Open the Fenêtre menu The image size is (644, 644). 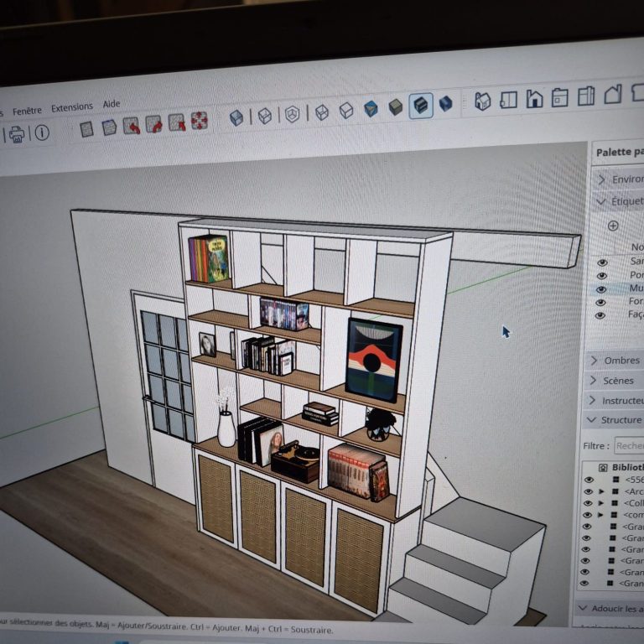click(x=27, y=111)
